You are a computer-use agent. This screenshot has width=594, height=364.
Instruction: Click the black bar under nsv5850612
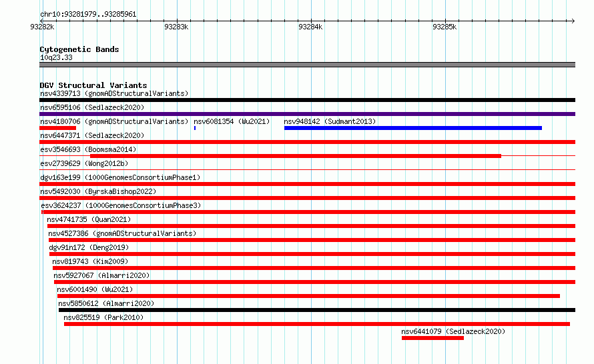pos(317,310)
